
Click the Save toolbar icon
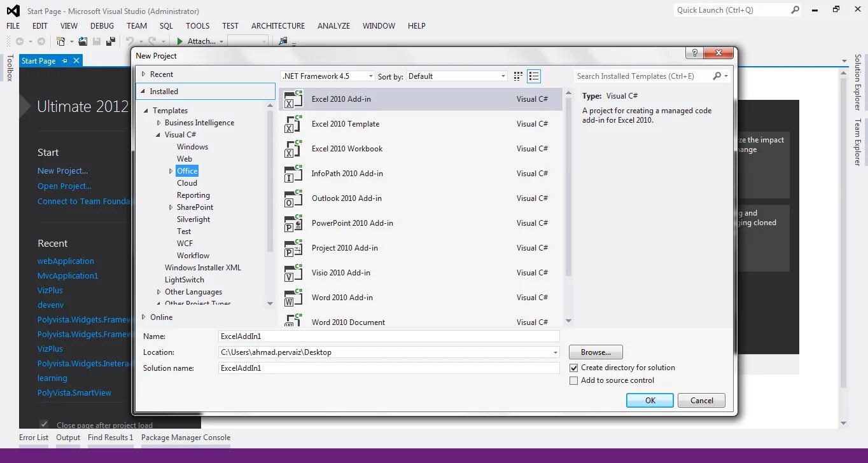point(97,41)
